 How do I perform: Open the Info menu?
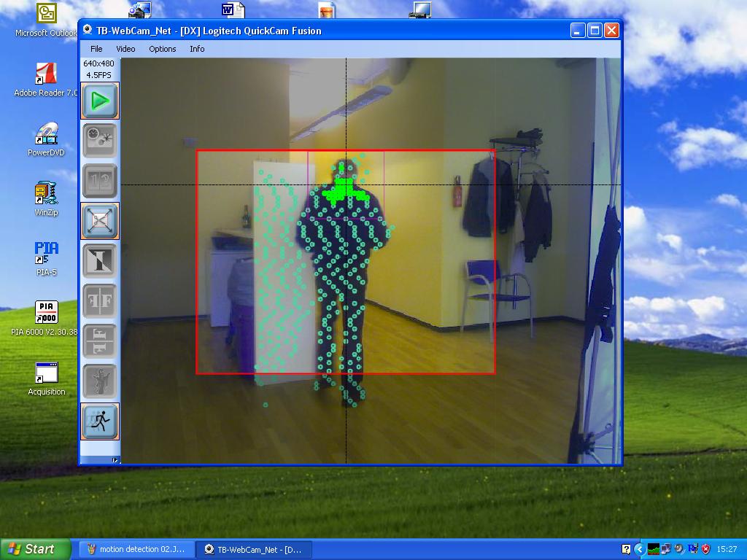[x=197, y=49]
